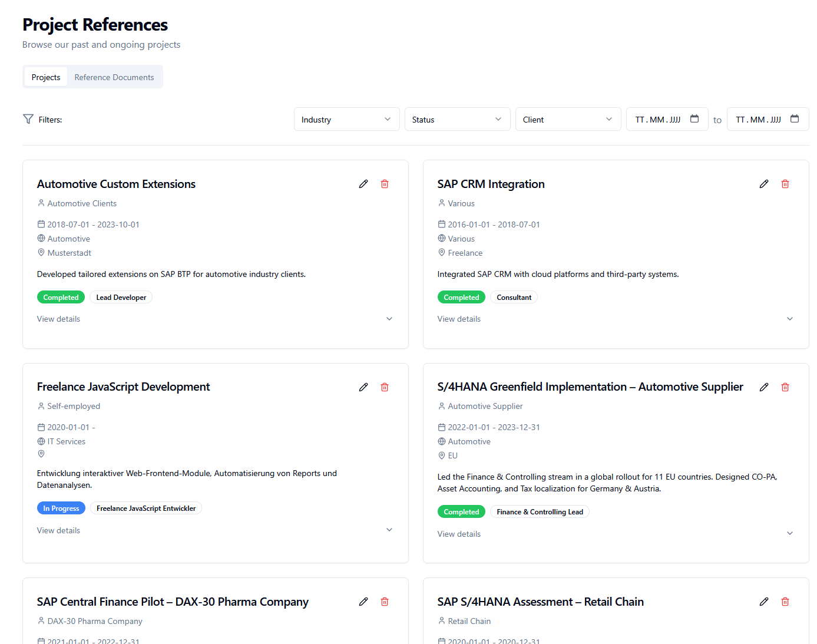Open the Status filter dropdown
The width and height of the screenshot is (817, 644).
(x=457, y=119)
